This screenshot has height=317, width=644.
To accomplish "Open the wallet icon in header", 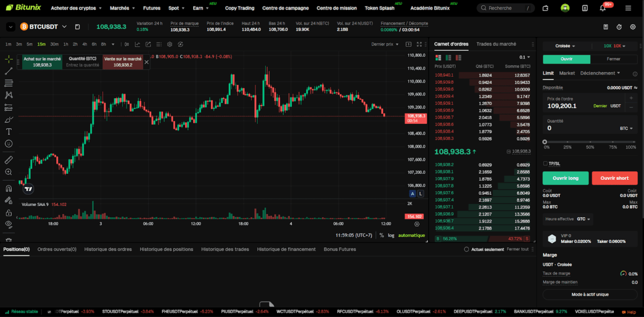I will coord(545,8).
